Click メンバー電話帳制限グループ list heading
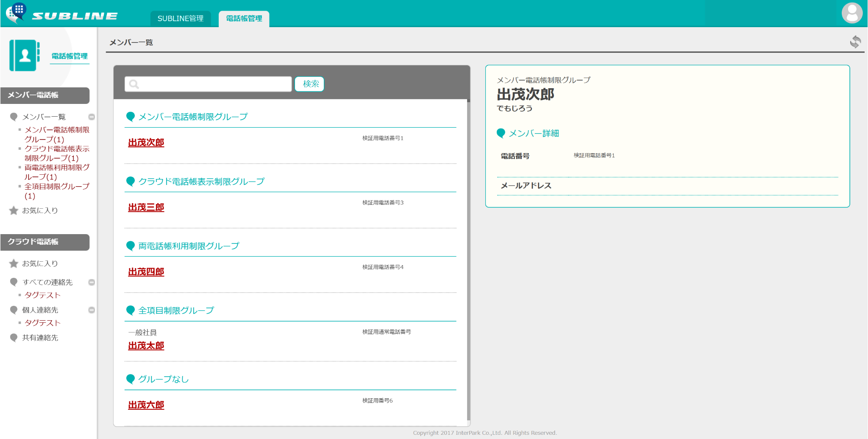Viewport: 868px width, 439px height. click(x=193, y=117)
